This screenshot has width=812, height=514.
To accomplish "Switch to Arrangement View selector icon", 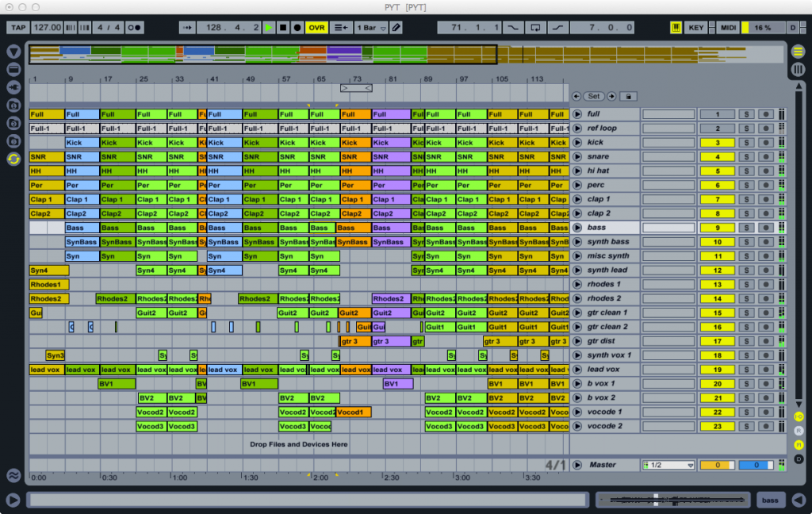I will click(798, 52).
